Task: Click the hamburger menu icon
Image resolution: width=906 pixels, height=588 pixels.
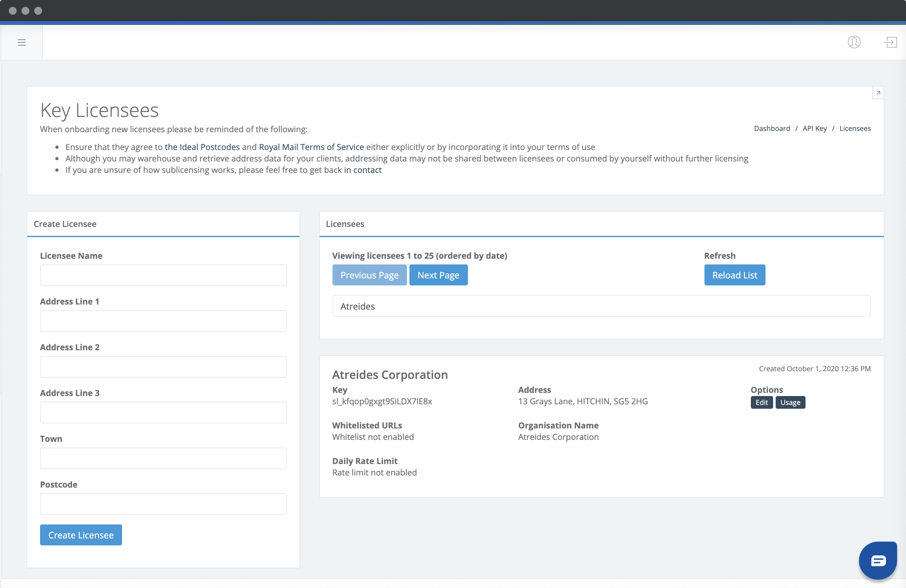Action: point(22,42)
